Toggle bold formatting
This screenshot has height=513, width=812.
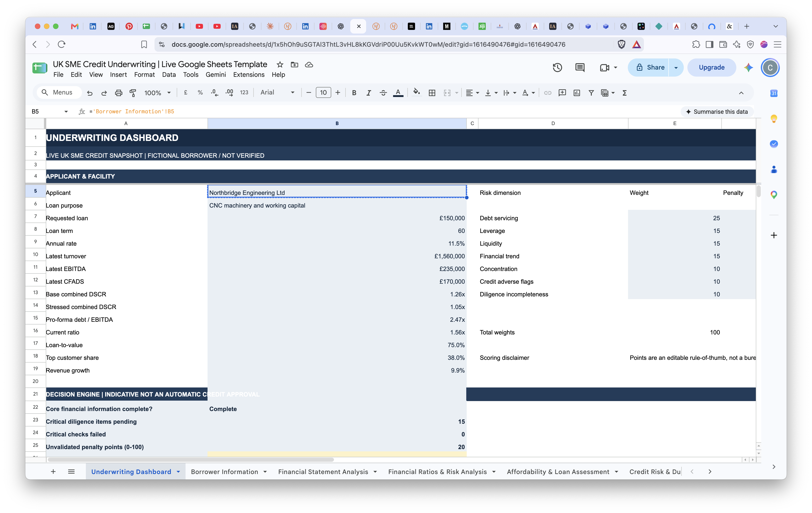[354, 93]
